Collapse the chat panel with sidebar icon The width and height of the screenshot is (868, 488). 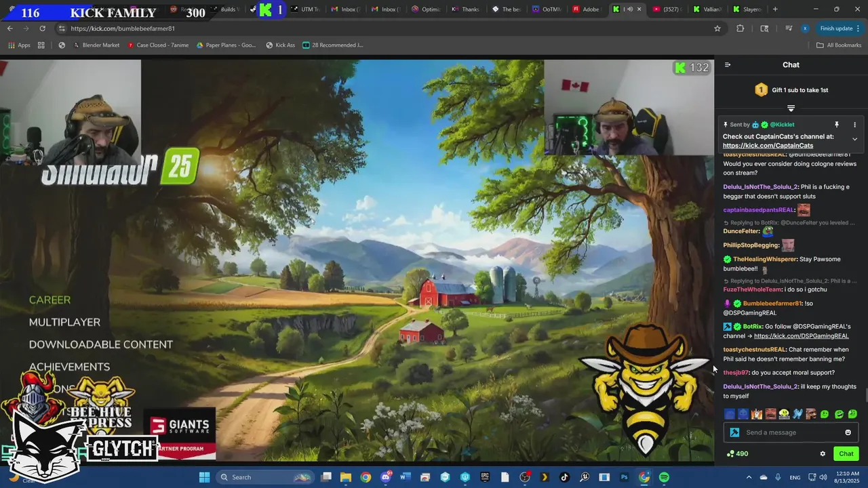[x=728, y=65]
